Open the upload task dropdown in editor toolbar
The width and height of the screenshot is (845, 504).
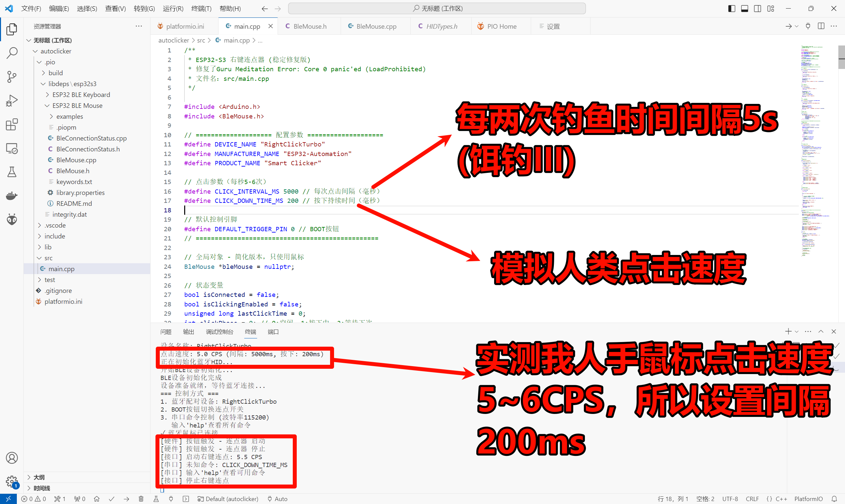(796, 26)
